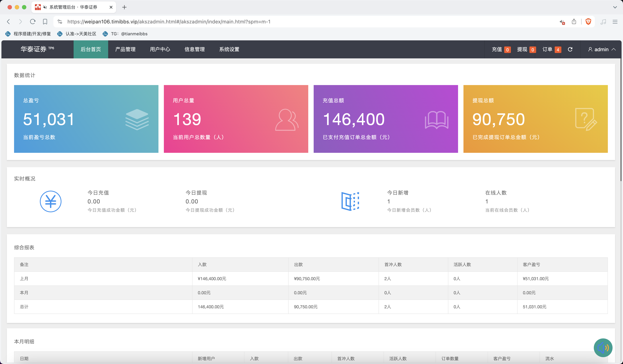Click the 客户盈亏 header in 综合报表
Screen dimensions: 623x364
pos(532,264)
